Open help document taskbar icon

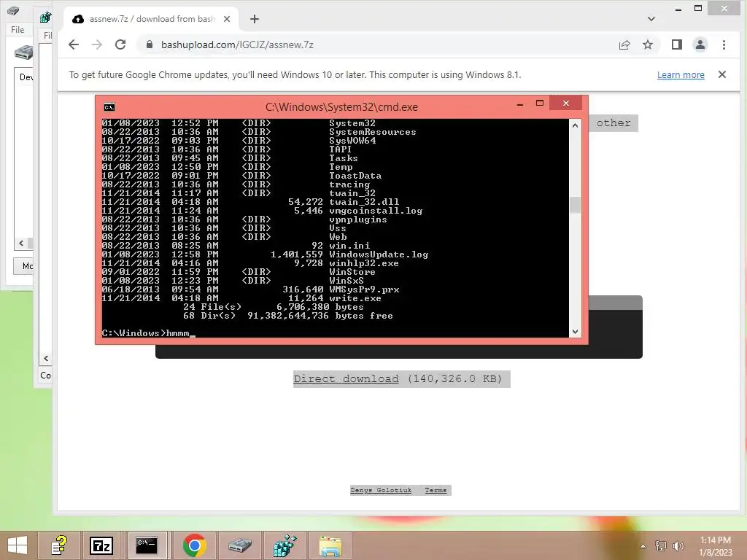coord(59,545)
